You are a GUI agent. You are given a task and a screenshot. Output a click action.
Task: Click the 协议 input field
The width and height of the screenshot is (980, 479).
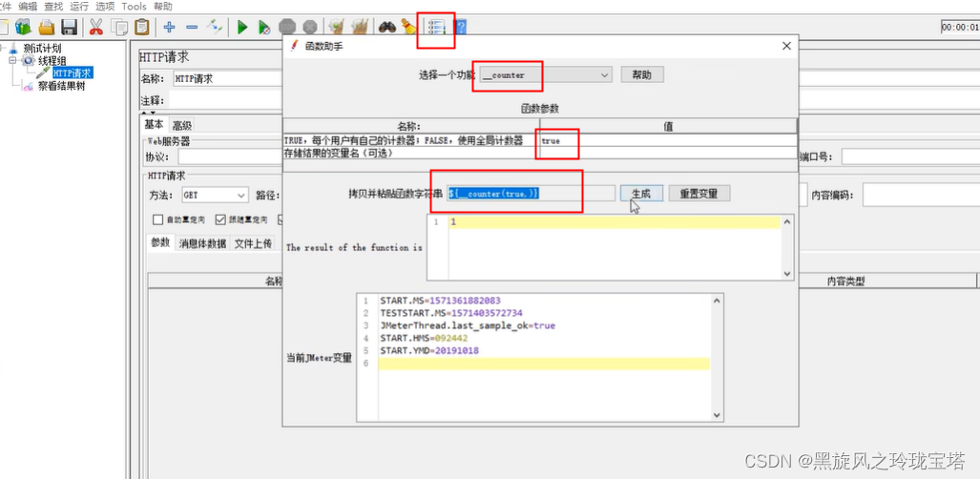click(230, 156)
